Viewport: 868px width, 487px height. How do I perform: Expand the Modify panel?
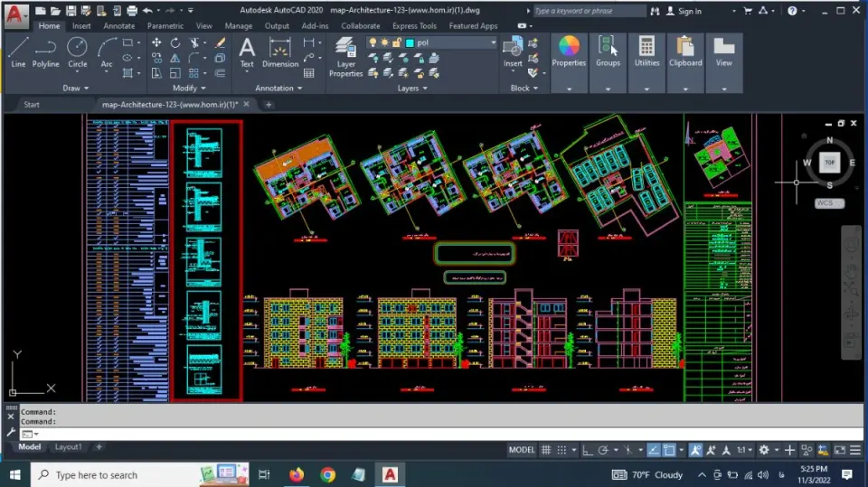pyautogui.click(x=189, y=88)
